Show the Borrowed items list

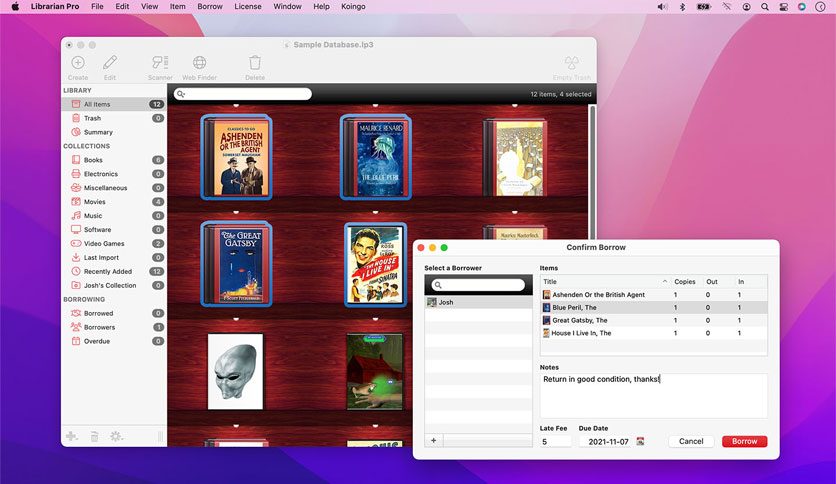(x=114, y=313)
